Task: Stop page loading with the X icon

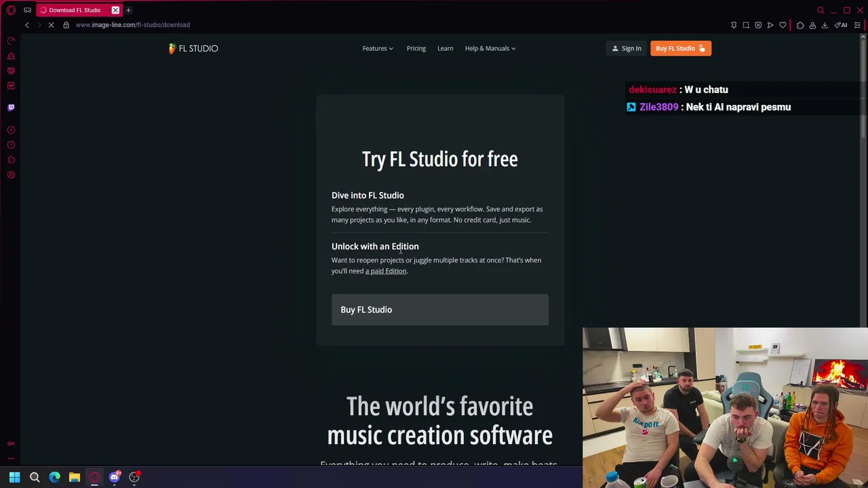Action: tap(51, 25)
